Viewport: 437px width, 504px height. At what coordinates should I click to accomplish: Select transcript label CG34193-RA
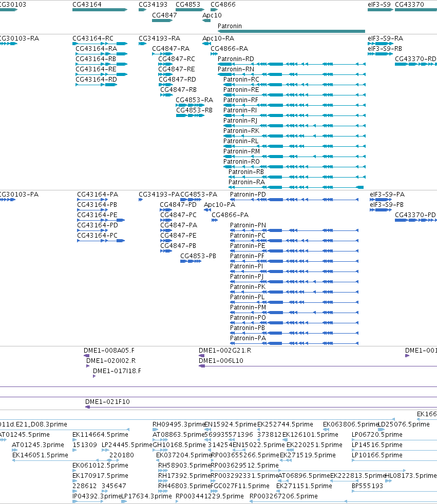[160, 38]
